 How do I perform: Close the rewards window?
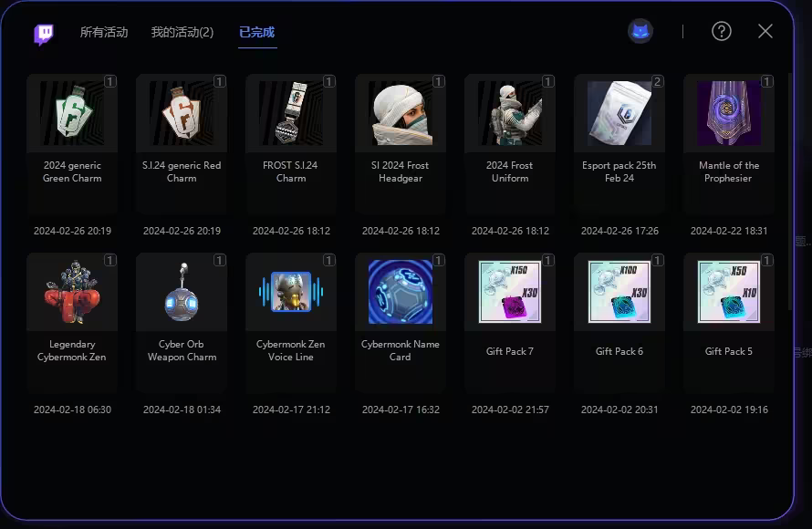765,31
